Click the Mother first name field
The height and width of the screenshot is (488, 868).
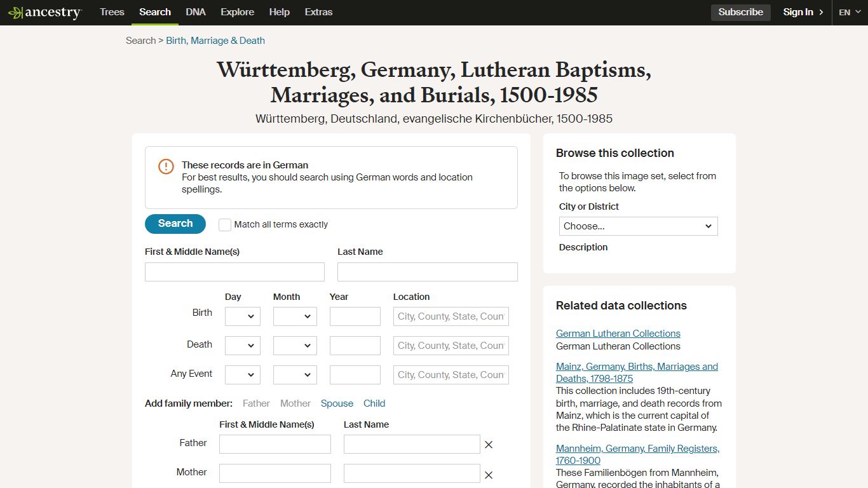[x=275, y=473]
